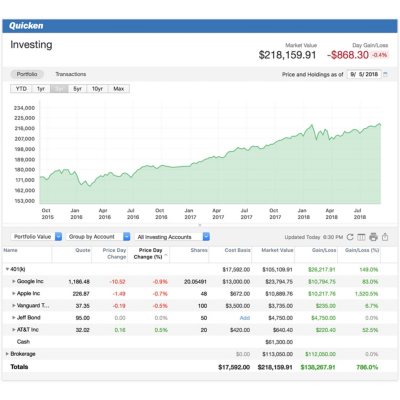Refresh quotes with the circular arrow icon

point(350,237)
